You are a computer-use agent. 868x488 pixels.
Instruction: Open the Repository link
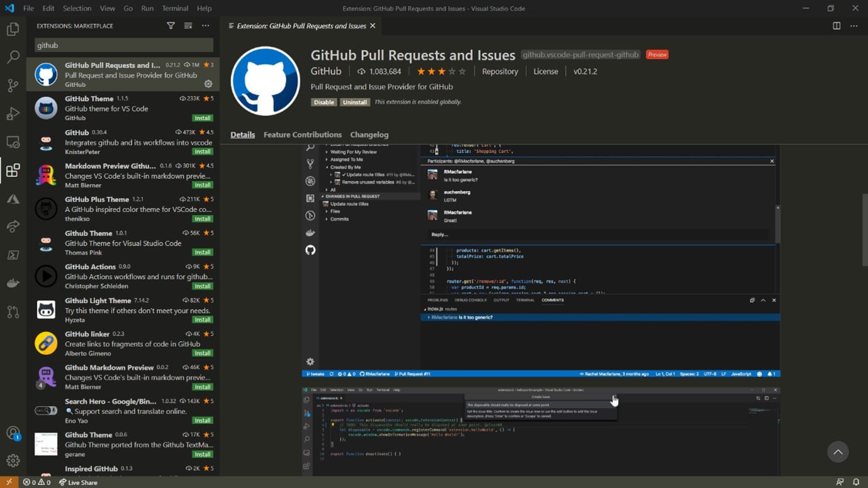[x=500, y=72]
